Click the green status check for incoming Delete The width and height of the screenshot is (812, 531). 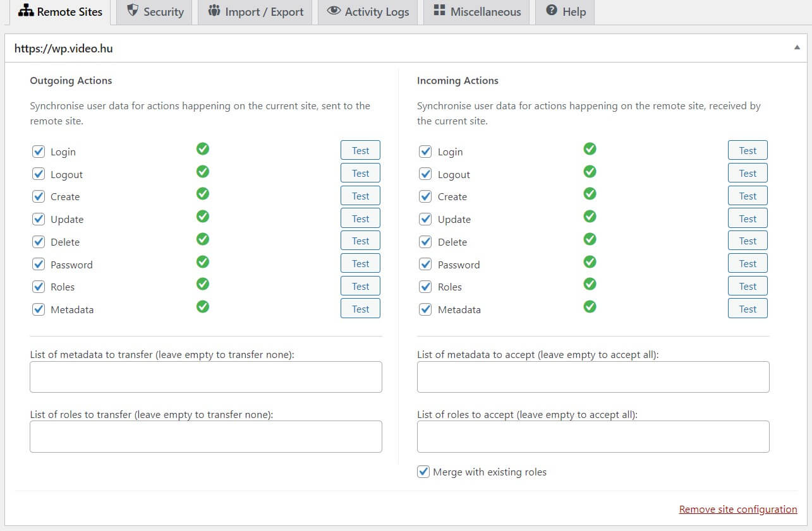click(590, 239)
